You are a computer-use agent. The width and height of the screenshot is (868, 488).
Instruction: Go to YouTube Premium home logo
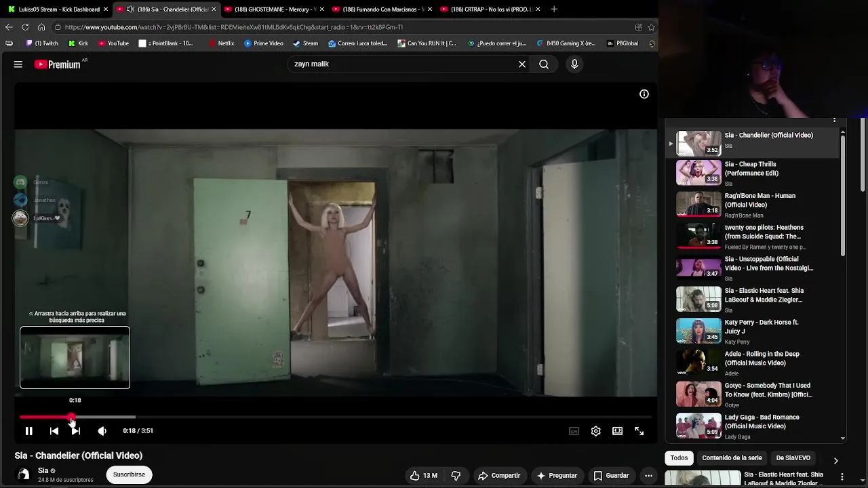point(58,64)
